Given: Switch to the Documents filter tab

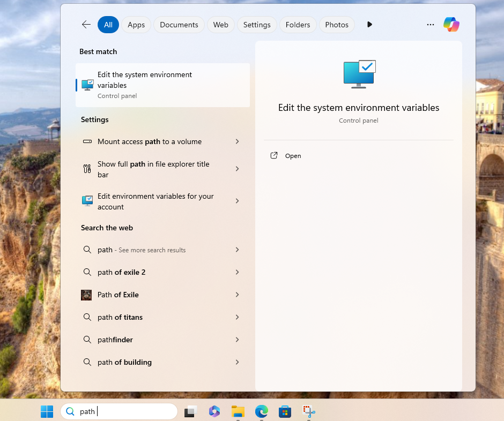Looking at the screenshot, I should coord(179,25).
